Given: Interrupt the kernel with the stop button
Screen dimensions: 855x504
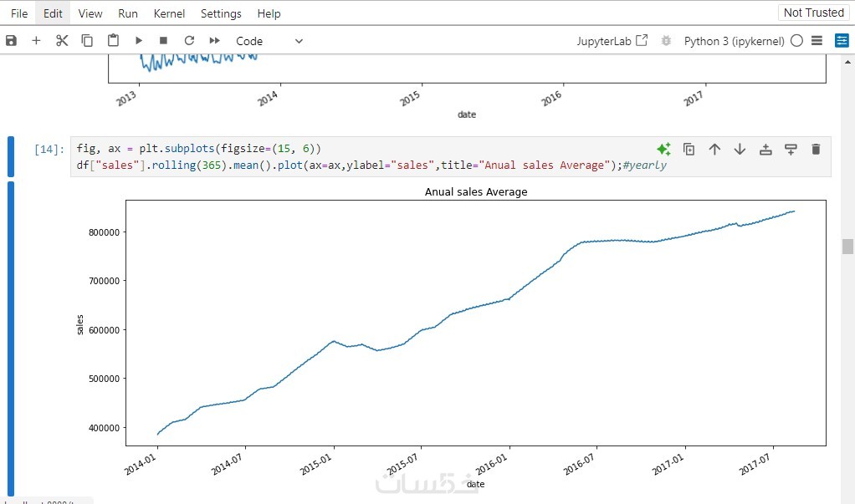Looking at the screenshot, I should pos(164,41).
